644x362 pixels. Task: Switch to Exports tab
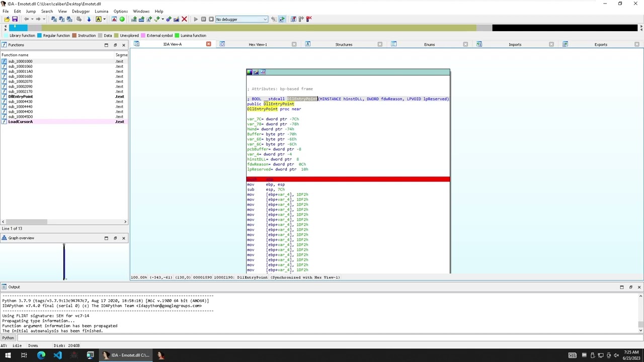point(601,44)
